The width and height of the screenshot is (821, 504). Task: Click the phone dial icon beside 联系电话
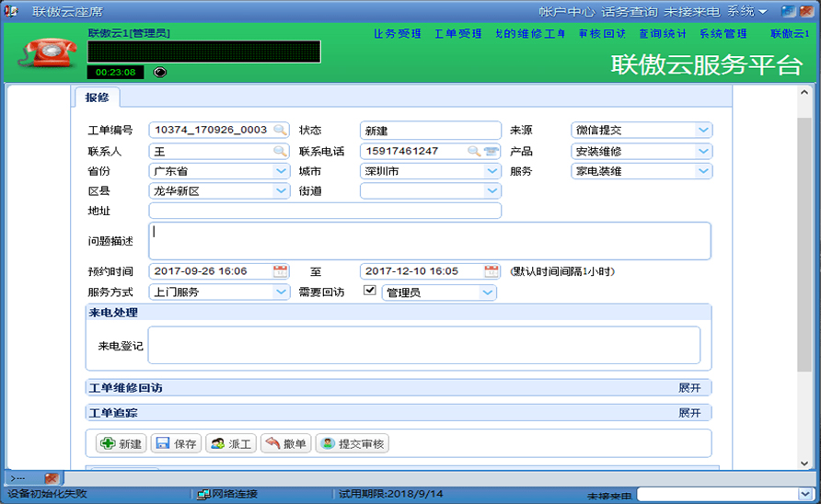[491, 151]
